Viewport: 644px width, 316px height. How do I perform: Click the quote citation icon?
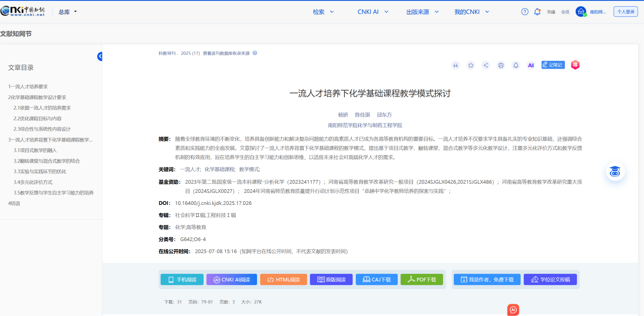456,66
